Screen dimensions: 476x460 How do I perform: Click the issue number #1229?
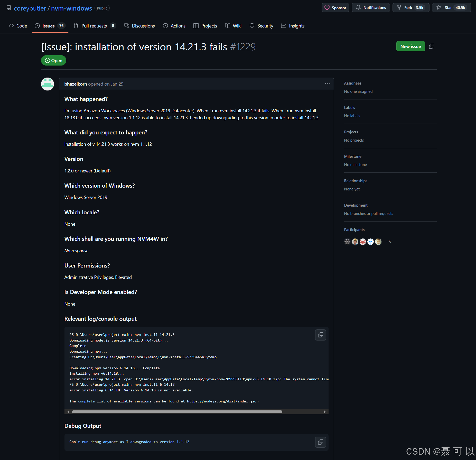point(243,47)
